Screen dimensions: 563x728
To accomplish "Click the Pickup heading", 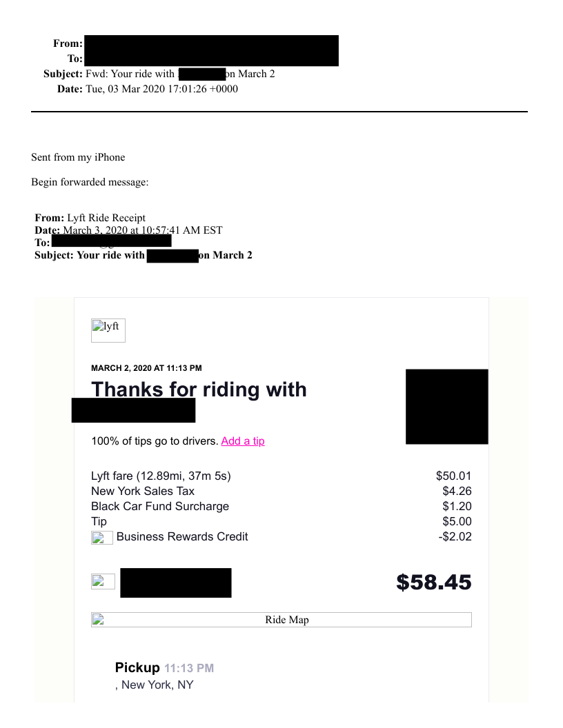I will [x=137, y=668].
